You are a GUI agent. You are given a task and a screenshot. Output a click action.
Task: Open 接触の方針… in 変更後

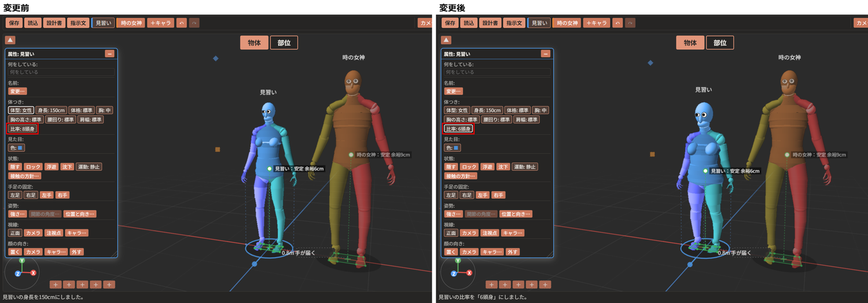pos(460,176)
